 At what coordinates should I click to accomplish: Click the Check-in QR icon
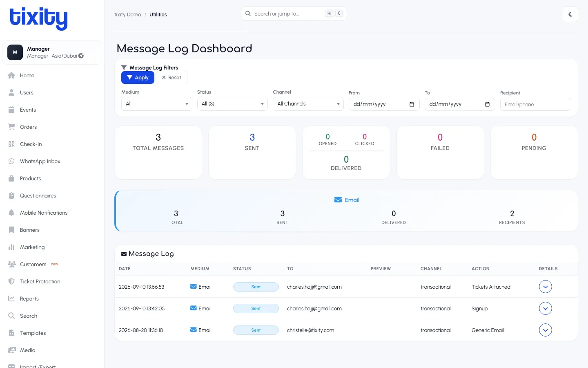pyautogui.click(x=11, y=144)
